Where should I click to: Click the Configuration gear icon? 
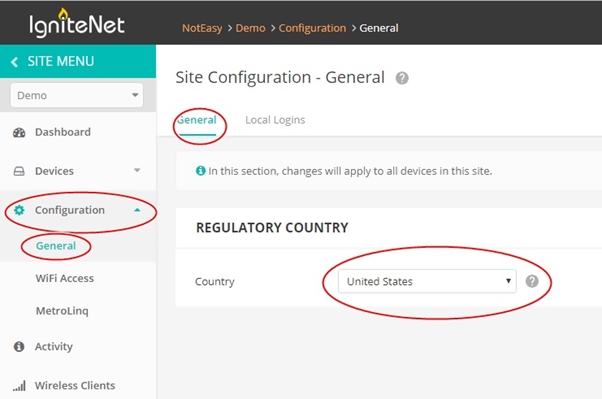[x=19, y=210]
